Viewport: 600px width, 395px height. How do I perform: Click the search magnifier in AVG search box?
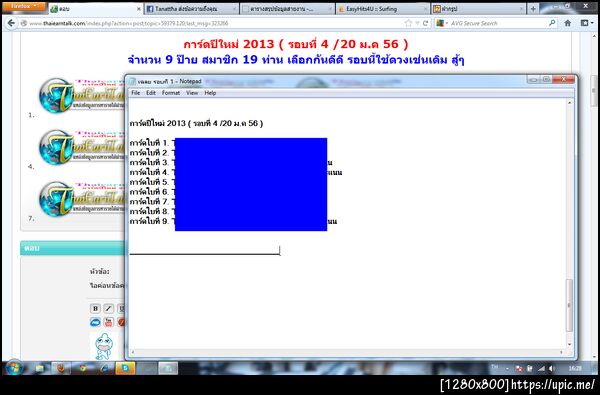(552, 23)
